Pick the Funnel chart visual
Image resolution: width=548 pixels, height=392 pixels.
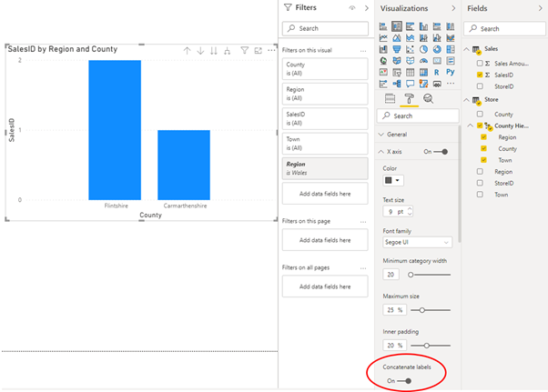tap(397, 49)
